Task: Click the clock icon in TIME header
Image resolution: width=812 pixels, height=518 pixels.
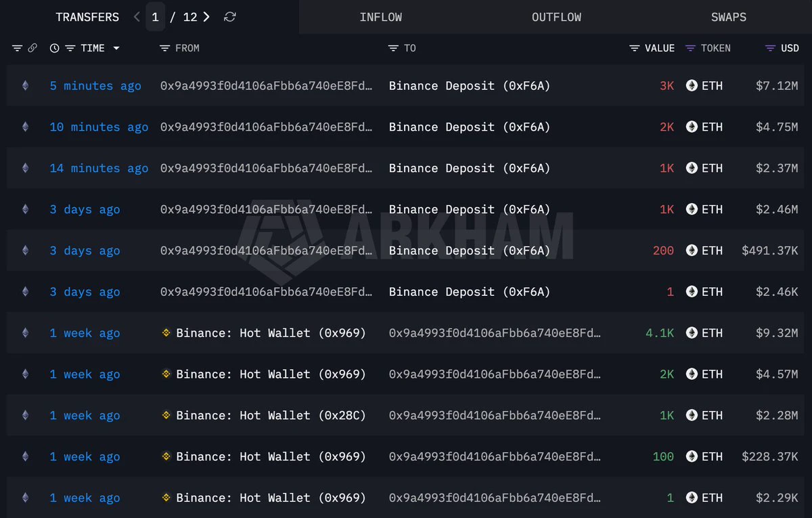Action: click(x=54, y=48)
